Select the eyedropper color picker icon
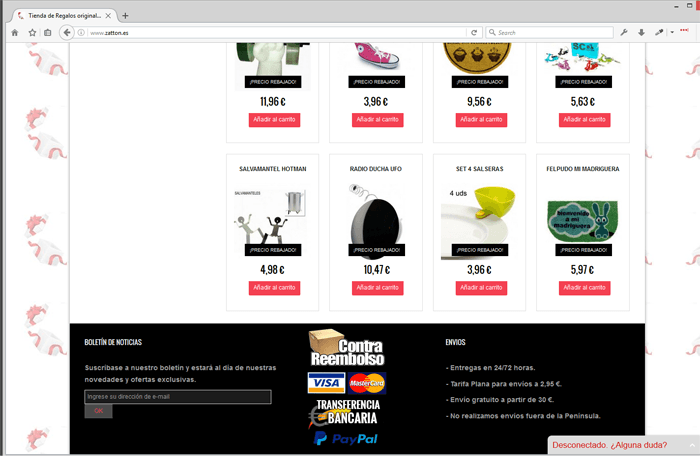Viewport: 700px width, 456px height. point(659,32)
